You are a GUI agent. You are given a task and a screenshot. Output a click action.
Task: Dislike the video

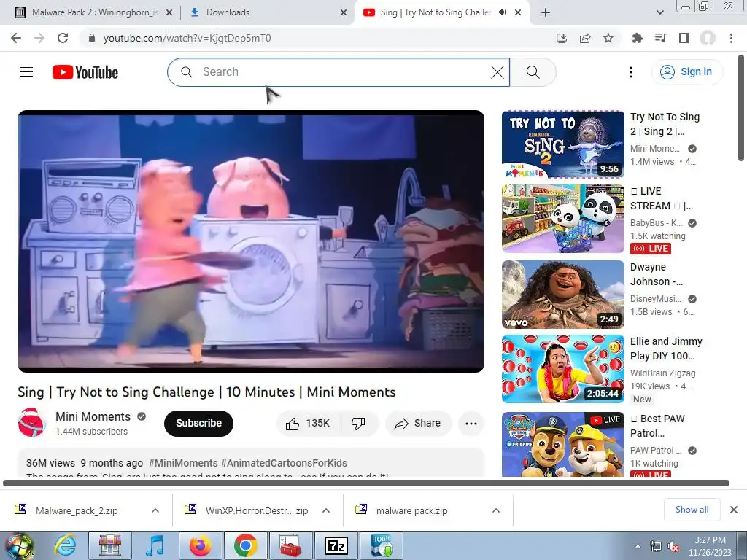coord(358,423)
